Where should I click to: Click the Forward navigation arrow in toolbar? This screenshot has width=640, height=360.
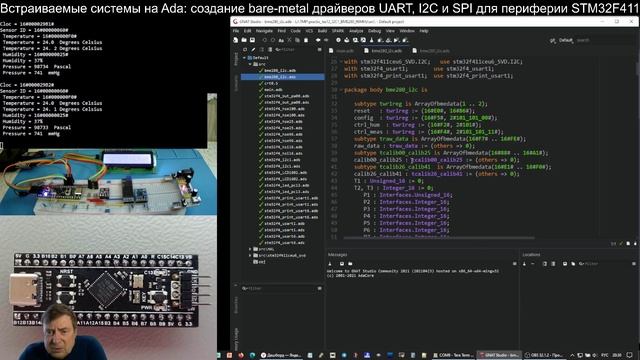coord(326,40)
